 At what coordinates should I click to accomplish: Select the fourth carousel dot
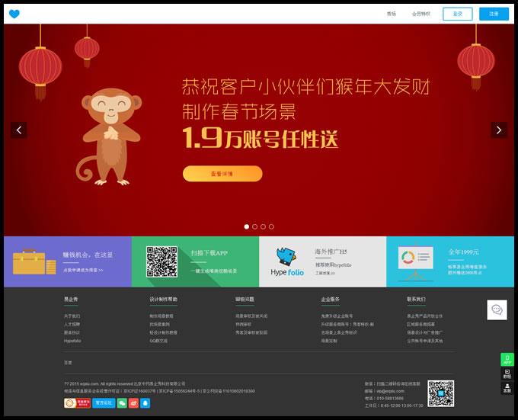pyautogui.click(x=271, y=226)
